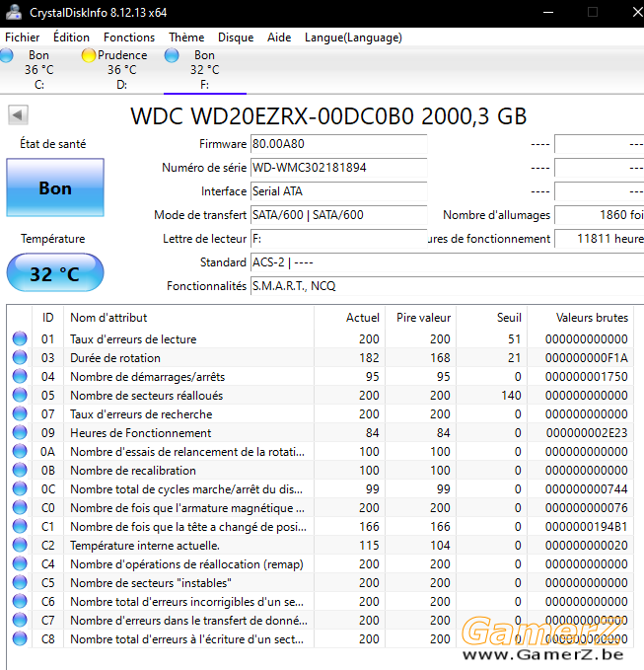Image resolution: width=644 pixels, height=670 pixels.
Task: Click the CrystalDiskInfo app icon in title bar
Action: [14, 12]
